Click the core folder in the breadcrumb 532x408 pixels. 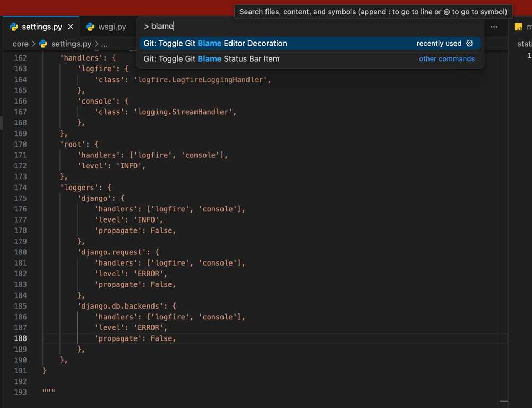click(x=20, y=44)
